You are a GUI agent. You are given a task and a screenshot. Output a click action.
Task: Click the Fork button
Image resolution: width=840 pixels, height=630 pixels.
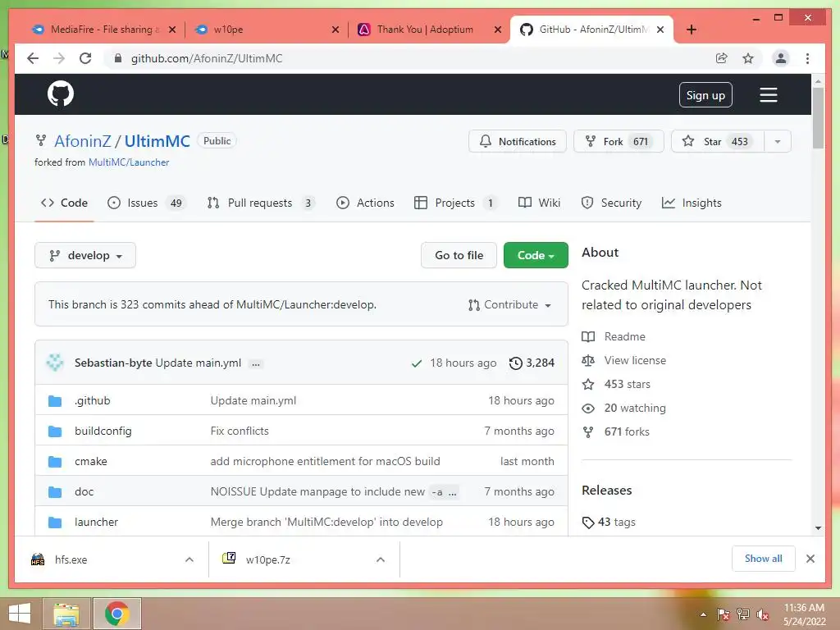(619, 141)
